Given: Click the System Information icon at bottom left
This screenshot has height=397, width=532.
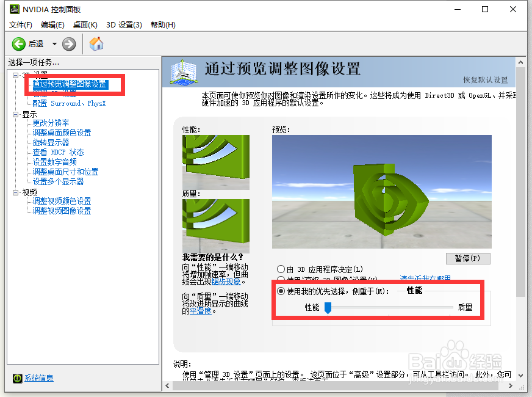Looking at the screenshot, I should click(17, 378).
